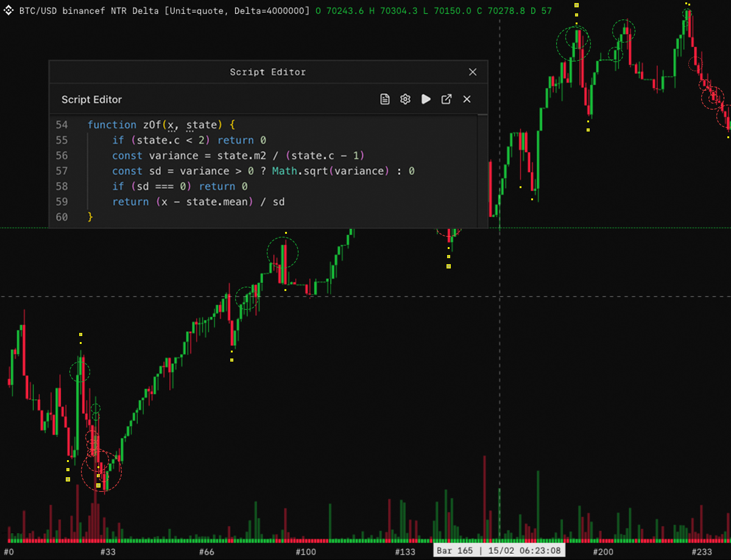The height and width of the screenshot is (560, 731).
Task: Click the 'Script Editor' panel heading label
Action: [92, 100]
